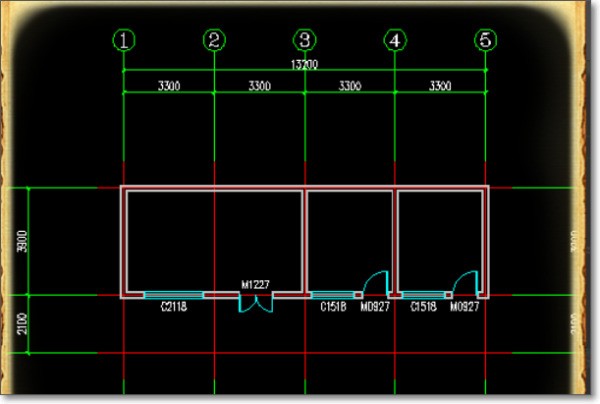Click the 3300 dimension between axes 1 and 2
The width and height of the screenshot is (600, 404).
click(169, 86)
